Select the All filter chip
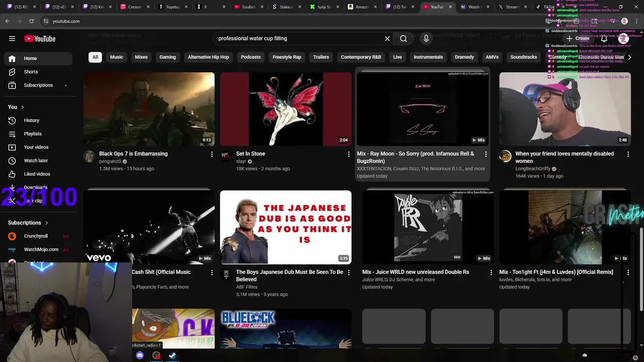This screenshot has height=362, width=644. (95, 57)
